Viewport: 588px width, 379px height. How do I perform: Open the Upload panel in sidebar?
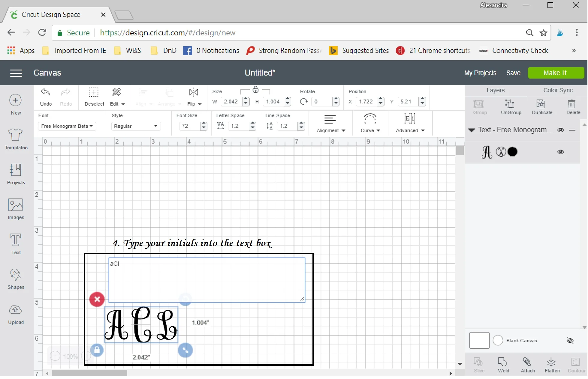point(16,315)
